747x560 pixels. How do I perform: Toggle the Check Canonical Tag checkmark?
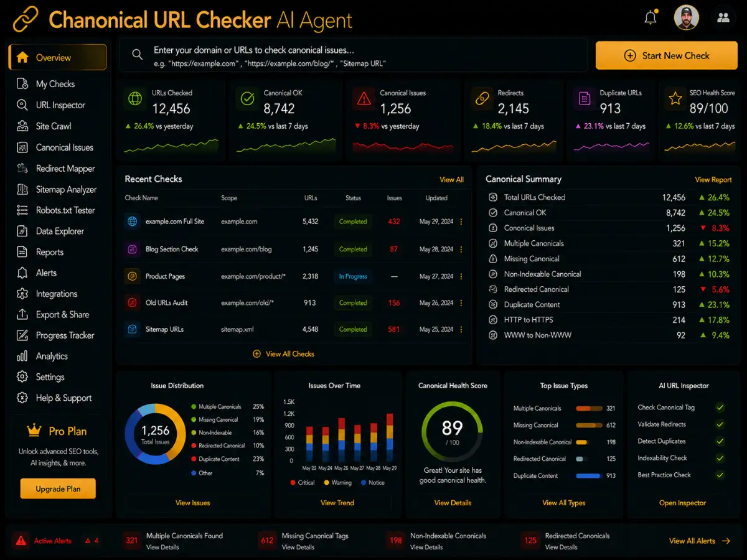[x=720, y=408]
